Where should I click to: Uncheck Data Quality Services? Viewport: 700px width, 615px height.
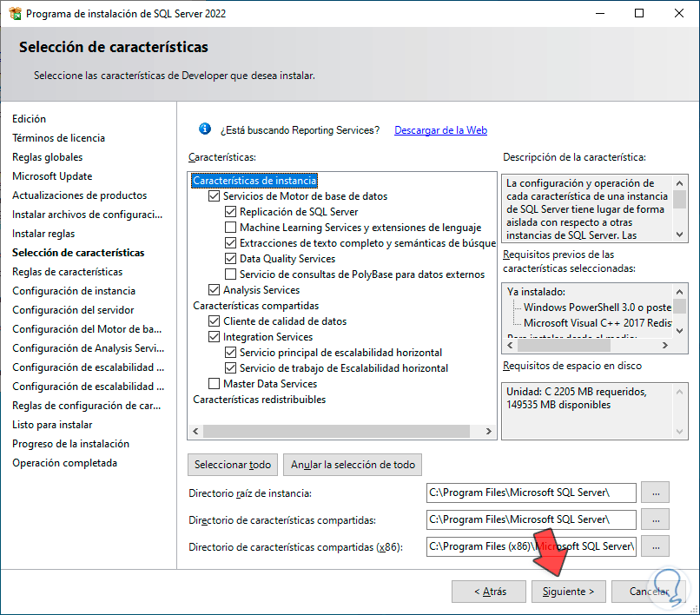click(230, 259)
